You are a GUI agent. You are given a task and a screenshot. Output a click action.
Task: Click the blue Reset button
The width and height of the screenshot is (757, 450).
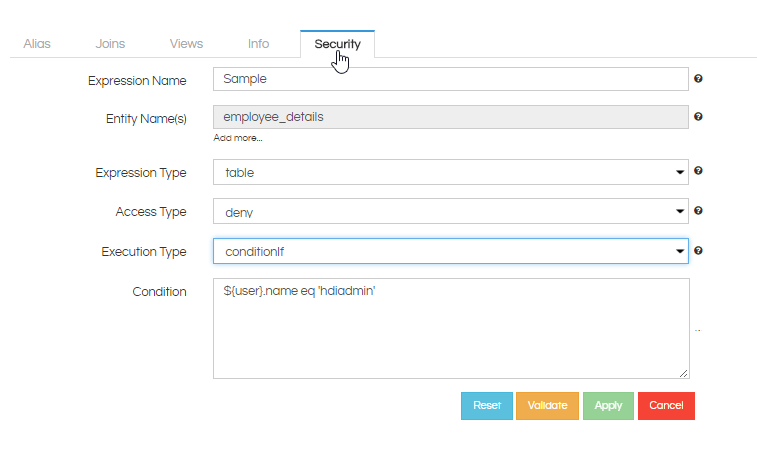(487, 406)
